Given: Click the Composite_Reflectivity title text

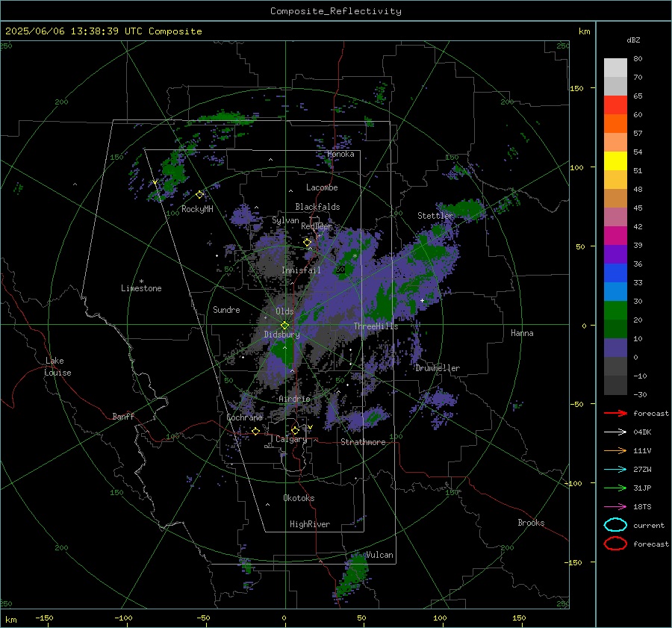Looking at the screenshot, I should click(x=336, y=11).
